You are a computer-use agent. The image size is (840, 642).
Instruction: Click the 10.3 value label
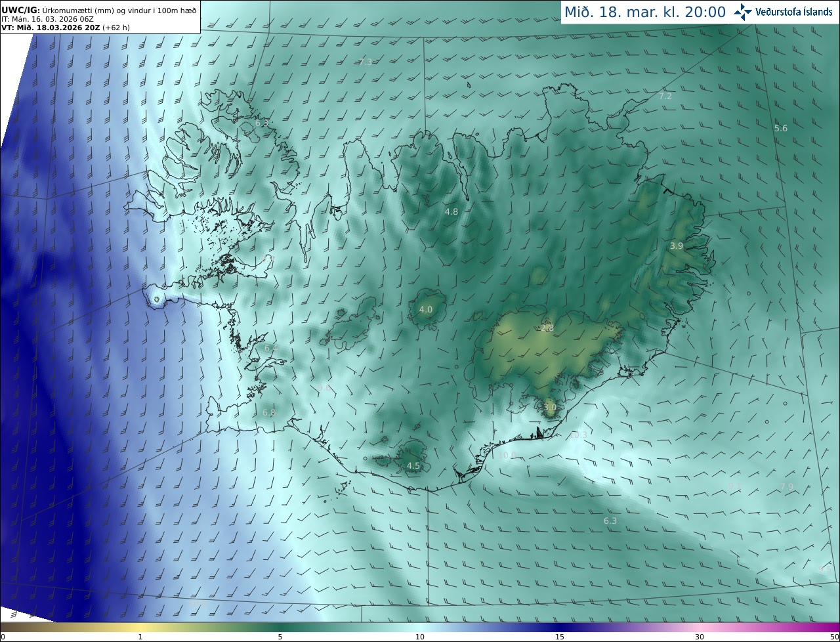[x=578, y=435]
